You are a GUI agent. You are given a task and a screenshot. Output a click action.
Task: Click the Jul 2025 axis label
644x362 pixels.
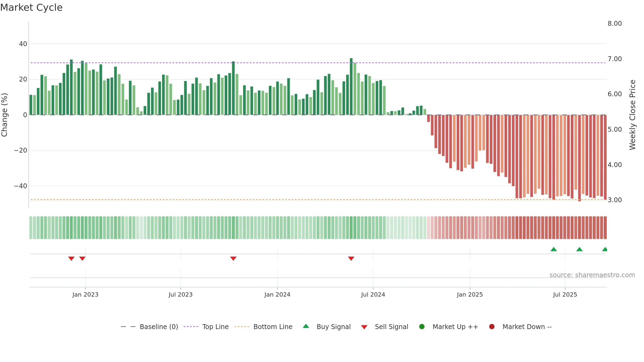[565, 294]
